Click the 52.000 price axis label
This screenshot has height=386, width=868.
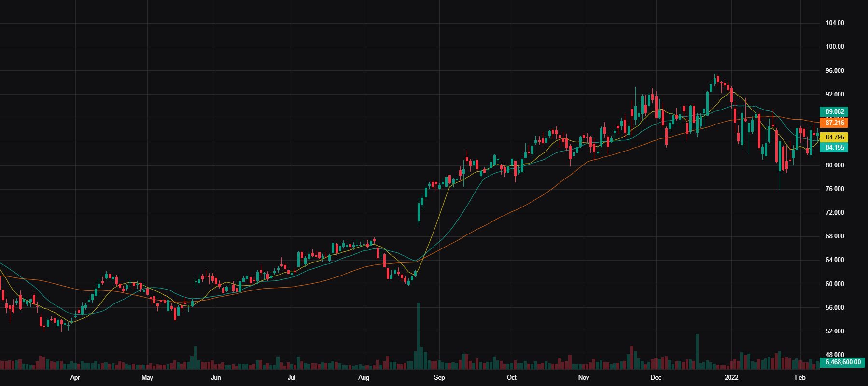[835, 331]
